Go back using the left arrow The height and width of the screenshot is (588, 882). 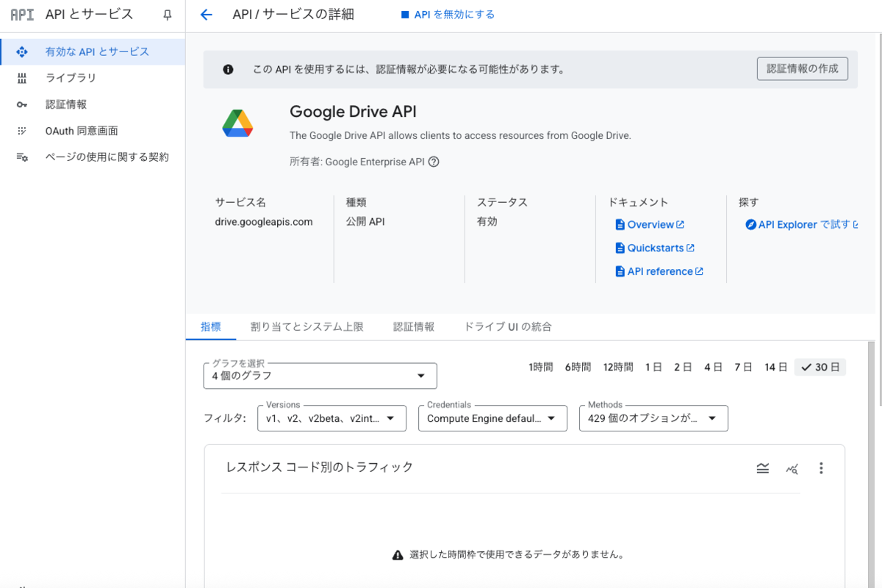pos(207,15)
